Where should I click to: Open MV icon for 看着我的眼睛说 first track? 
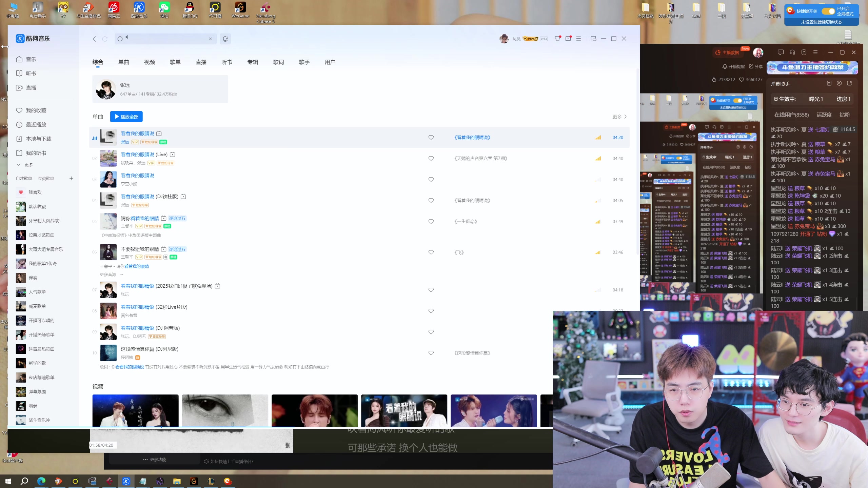click(159, 134)
